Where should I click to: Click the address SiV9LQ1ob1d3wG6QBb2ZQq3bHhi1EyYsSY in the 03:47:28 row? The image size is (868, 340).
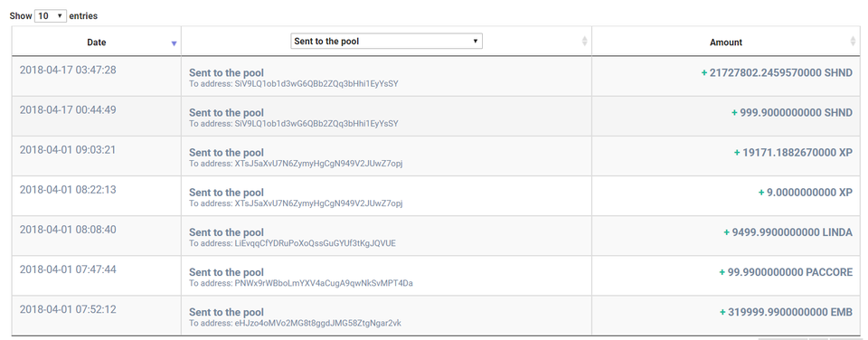316,83
